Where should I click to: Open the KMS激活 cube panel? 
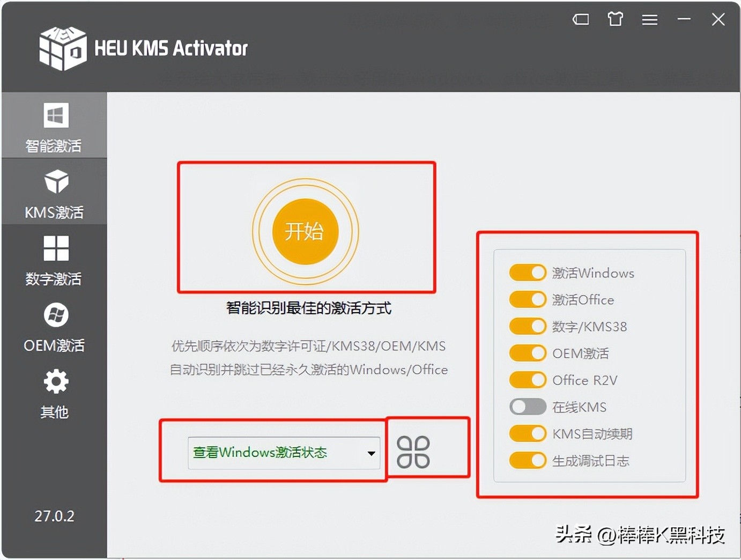tap(54, 192)
